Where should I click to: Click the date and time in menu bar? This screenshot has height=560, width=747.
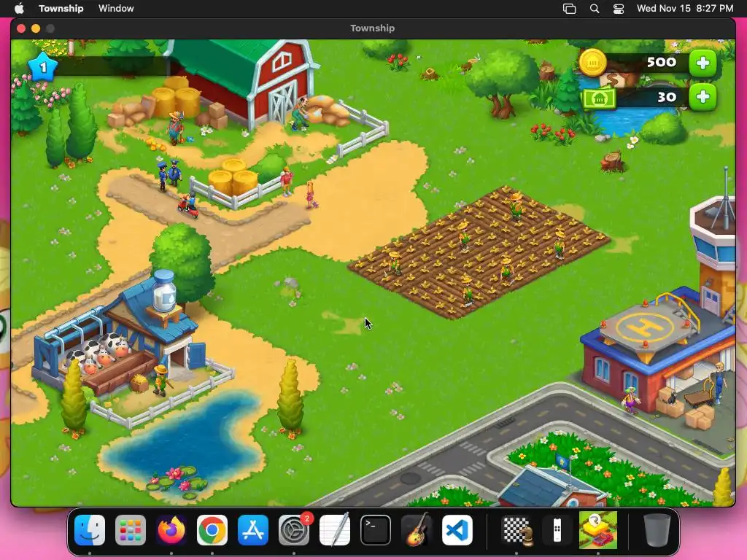(684, 8)
